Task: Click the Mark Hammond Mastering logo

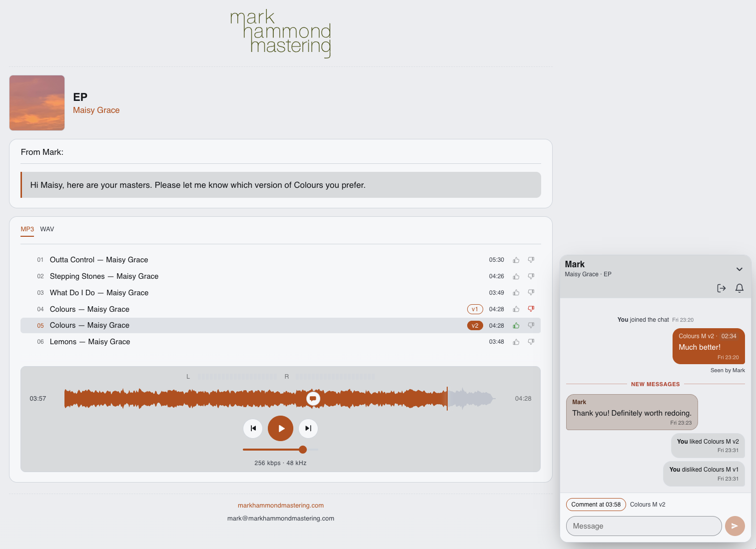Action: [280, 33]
